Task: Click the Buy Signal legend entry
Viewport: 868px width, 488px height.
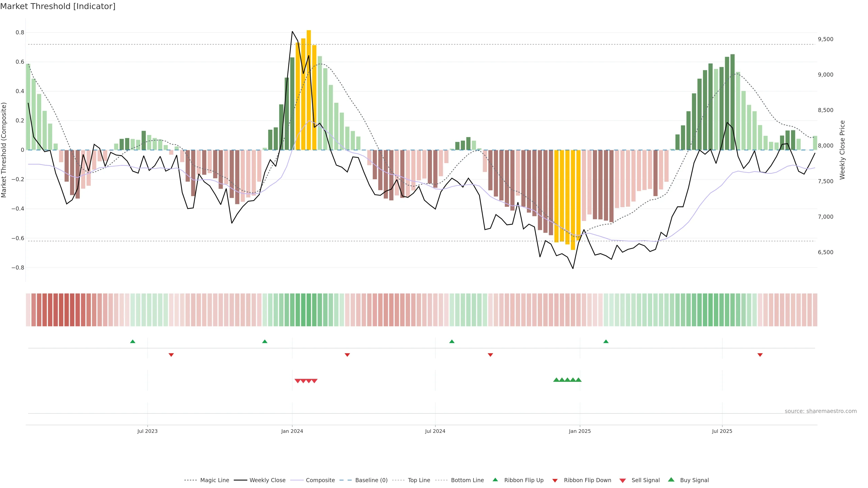Action: pos(694,480)
